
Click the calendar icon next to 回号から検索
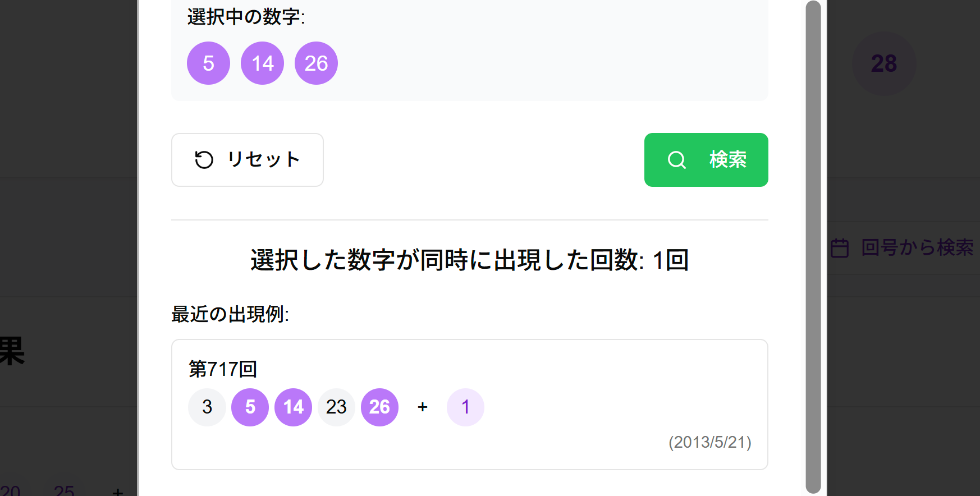(x=839, y=248)
